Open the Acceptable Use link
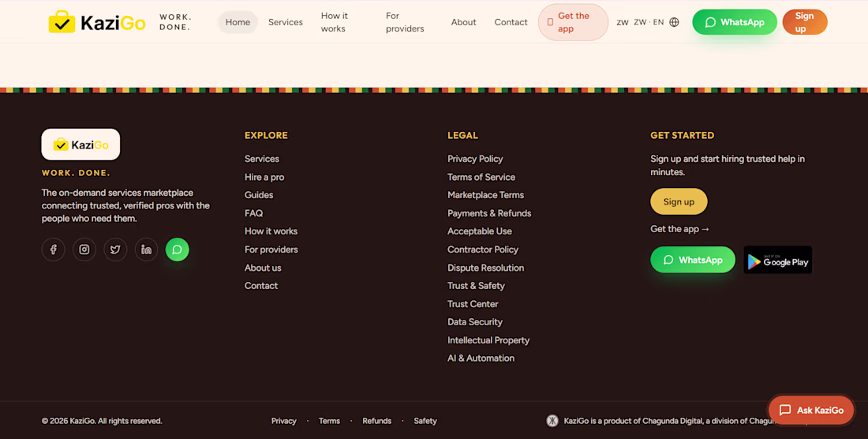This screenshot has width=868, height=439. (480, 231)
